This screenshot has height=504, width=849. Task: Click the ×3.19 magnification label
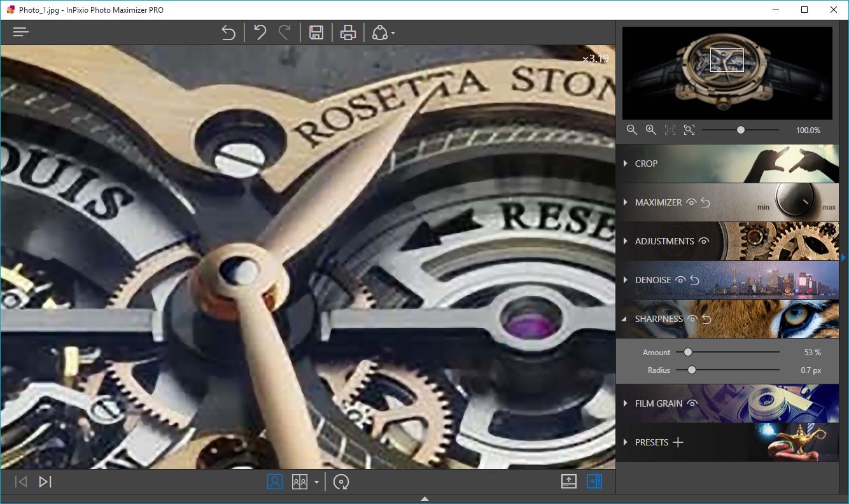coord(596,59)
